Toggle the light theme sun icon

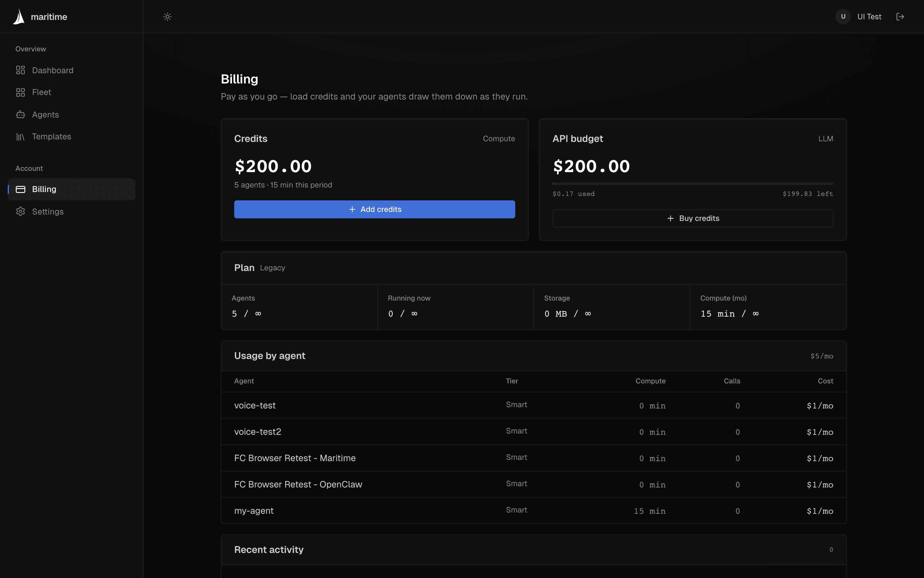[x=167, y=16]
